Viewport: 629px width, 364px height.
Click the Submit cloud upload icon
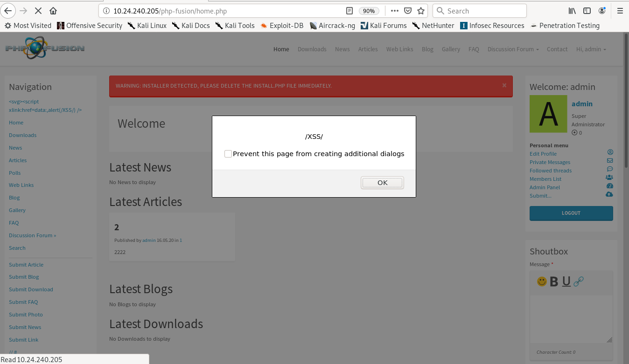pos(609,194)
